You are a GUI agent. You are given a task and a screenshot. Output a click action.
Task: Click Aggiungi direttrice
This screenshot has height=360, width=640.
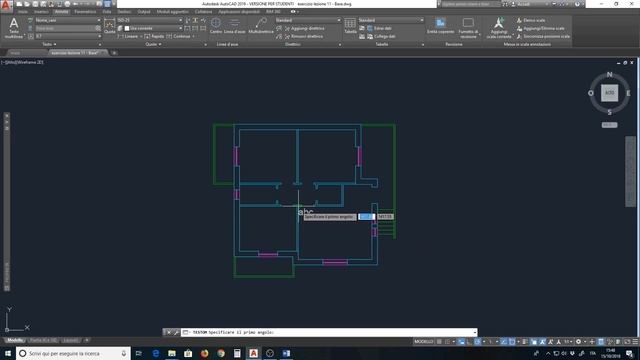[304, 28]
